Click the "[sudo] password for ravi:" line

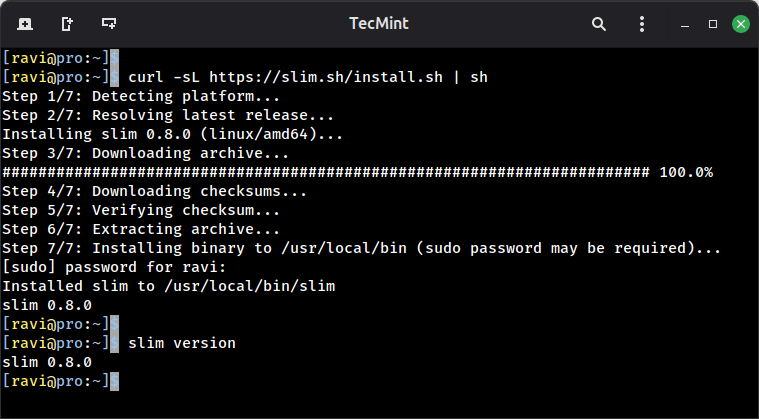(x=114, y=267)
